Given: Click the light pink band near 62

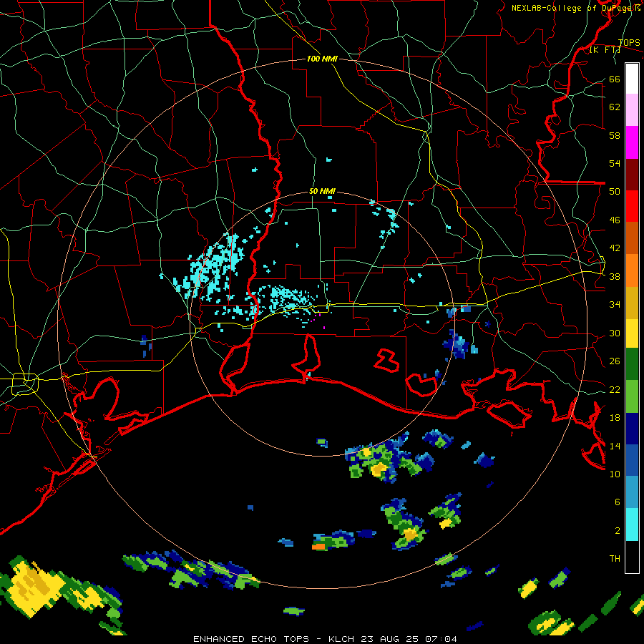Looking at the screenshot, I should coord(632,109).
